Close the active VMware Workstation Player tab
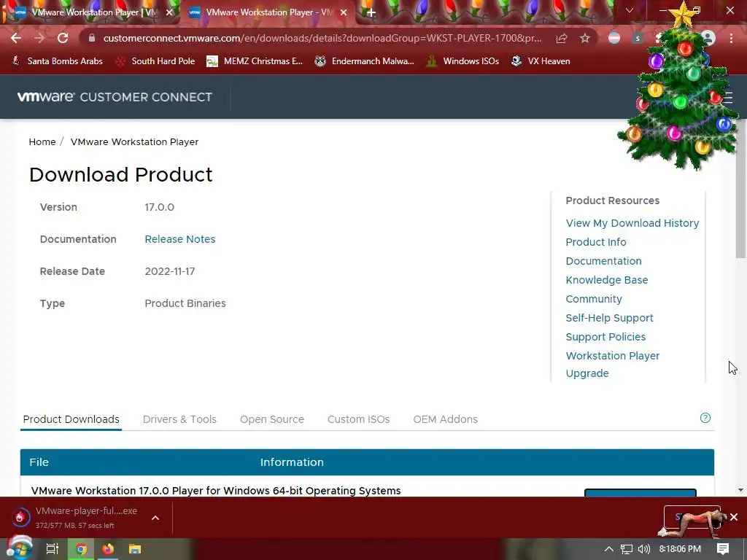 pos(344,13)
